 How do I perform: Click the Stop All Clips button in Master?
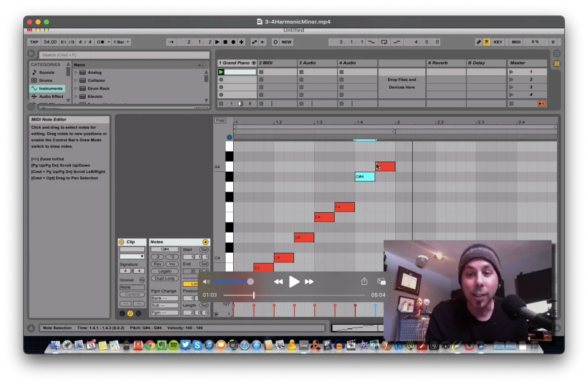click(x=511, y=103)
